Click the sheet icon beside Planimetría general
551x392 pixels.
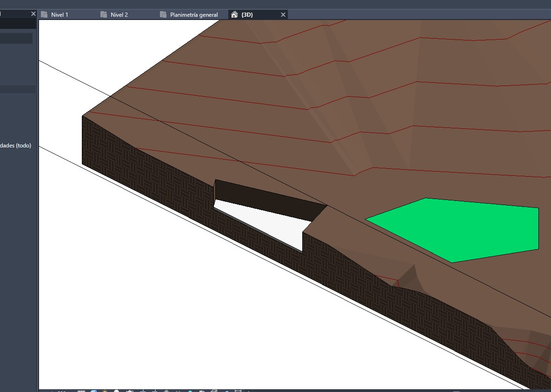coord(163,15)
